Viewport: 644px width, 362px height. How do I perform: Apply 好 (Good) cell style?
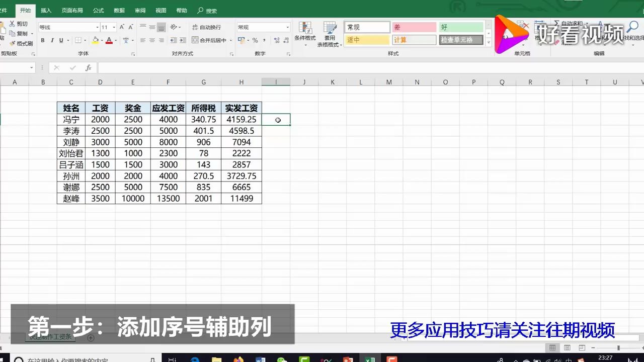(461, 27)
